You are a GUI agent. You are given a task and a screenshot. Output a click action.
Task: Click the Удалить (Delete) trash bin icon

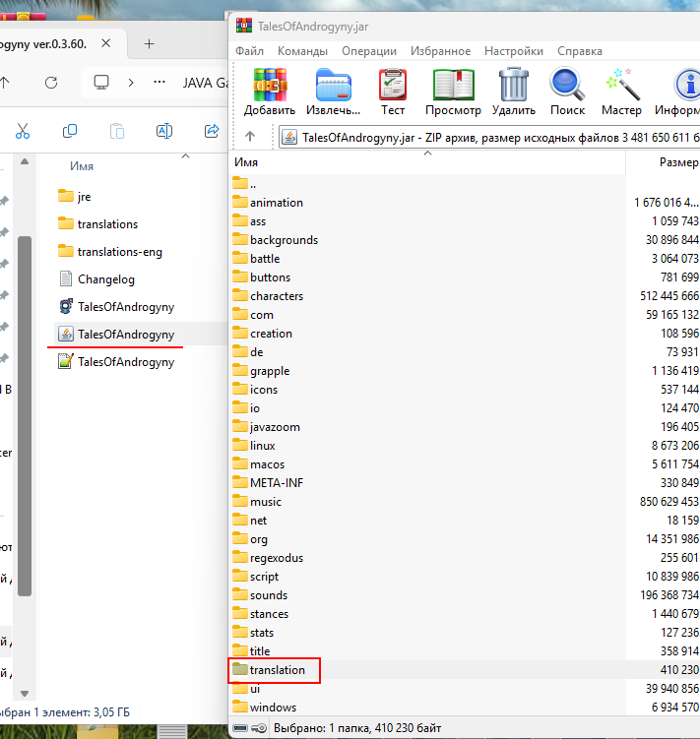[x=514, y=85]
